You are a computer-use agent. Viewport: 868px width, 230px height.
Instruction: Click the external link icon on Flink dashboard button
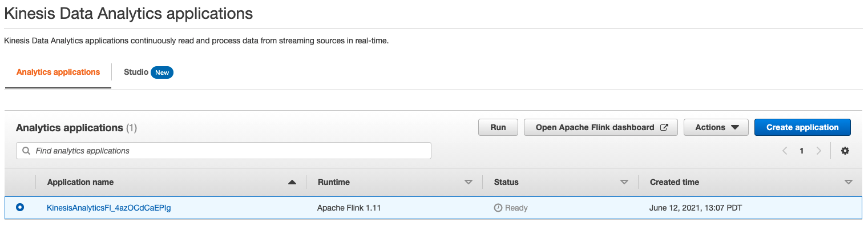664,127
